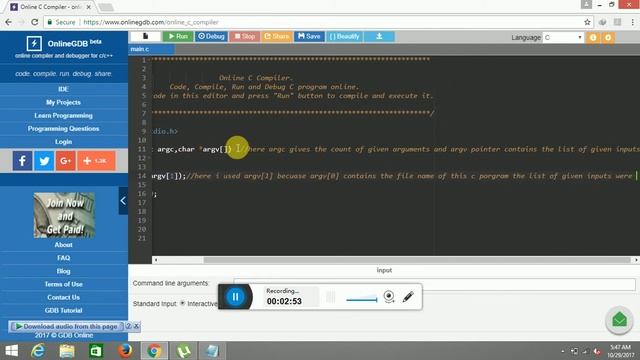Click the orange info icon
The width and height of the screenshot is (640, 360).
tap(593, 38)
